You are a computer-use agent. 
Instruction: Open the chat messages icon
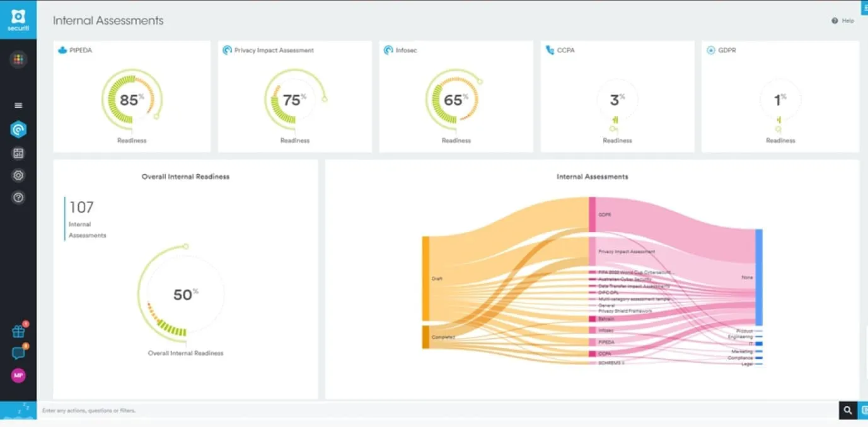point(18,353)
